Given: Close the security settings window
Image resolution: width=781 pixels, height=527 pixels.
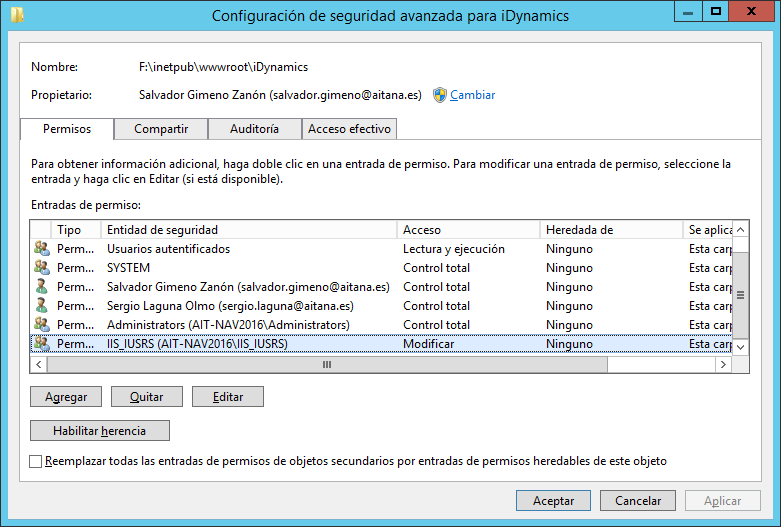Looking at the screenshot, I should point(752,11).
